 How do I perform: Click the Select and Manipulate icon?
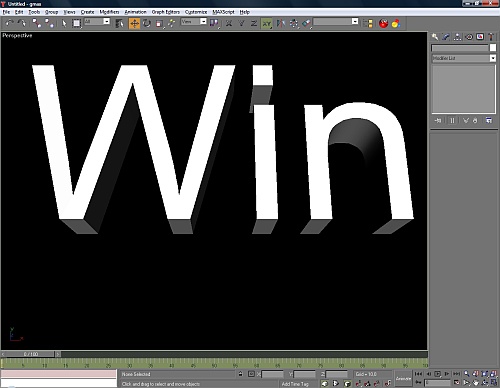[172, 23]
